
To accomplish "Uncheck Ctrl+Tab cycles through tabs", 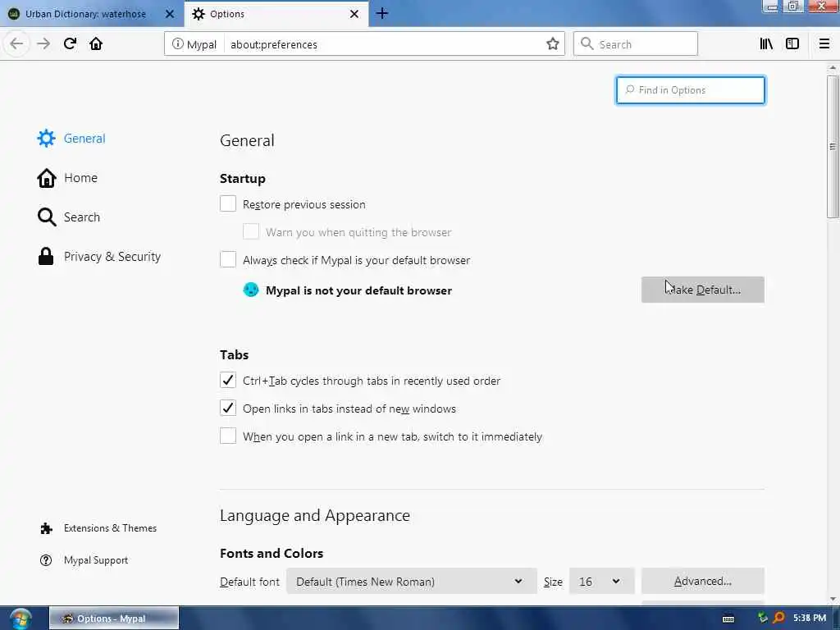I will (x=228, y=380).
